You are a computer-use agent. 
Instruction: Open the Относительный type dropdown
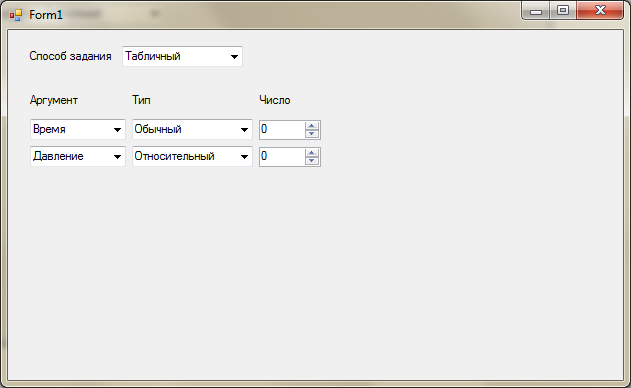pyautogui.click(x=192, y=156)
